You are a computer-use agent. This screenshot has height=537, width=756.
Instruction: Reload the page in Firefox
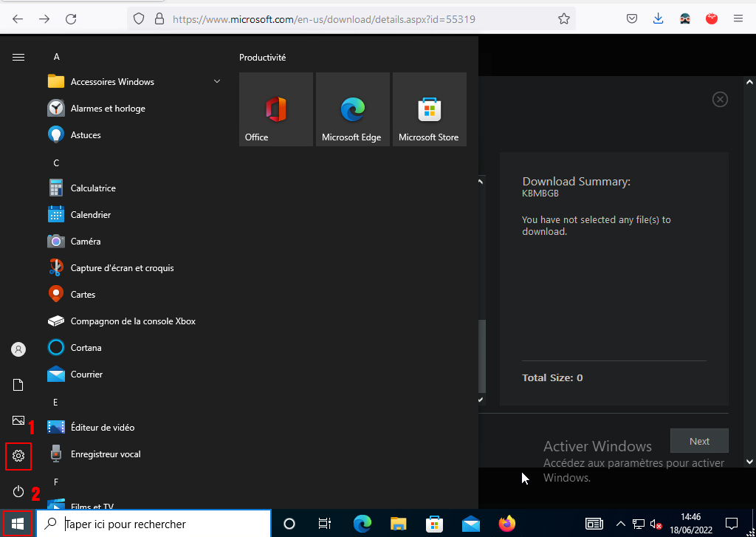(x=71, y=19)
